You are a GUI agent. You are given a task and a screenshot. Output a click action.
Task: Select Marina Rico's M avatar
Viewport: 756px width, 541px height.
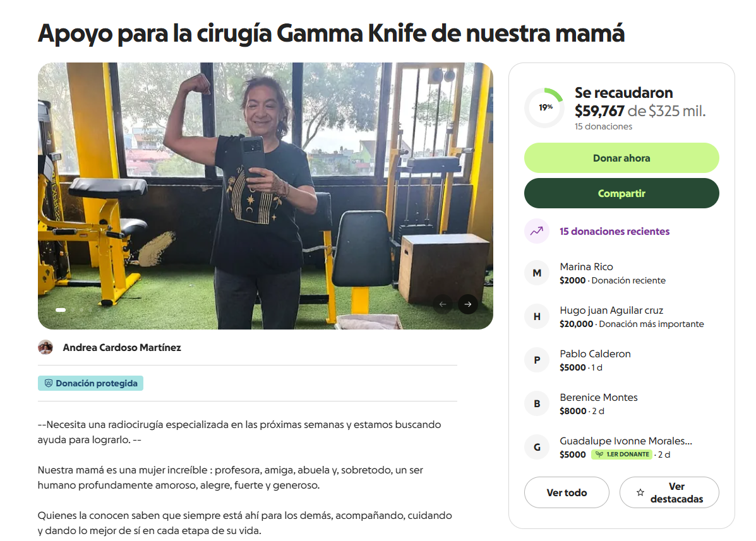coord(537,273)
